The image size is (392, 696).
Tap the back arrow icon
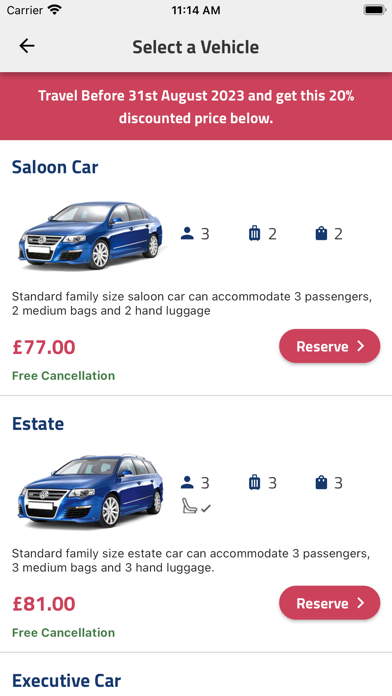click(27, 46)
